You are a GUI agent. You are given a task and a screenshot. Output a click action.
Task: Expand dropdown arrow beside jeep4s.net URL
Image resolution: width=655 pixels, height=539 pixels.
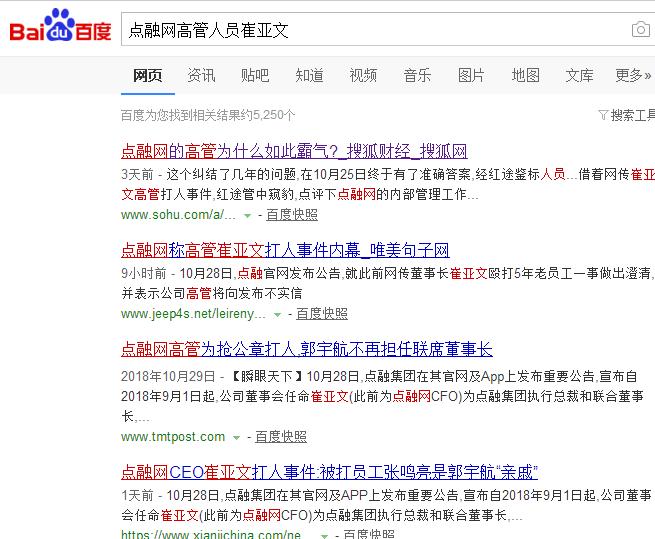277,315
